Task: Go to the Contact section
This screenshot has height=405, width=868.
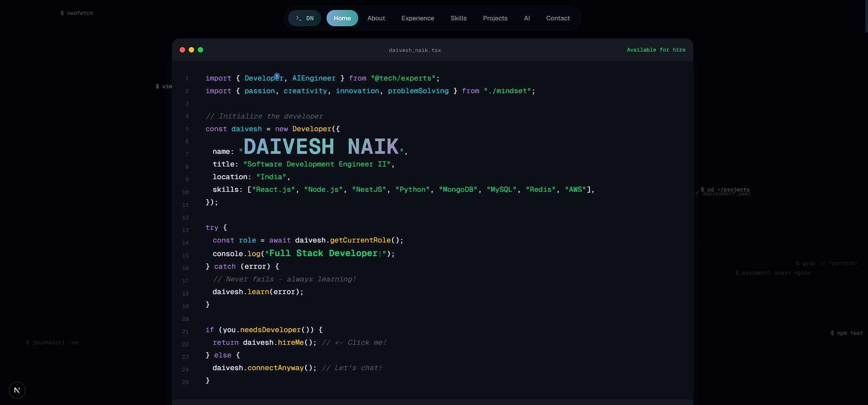Action: [558, 18]
